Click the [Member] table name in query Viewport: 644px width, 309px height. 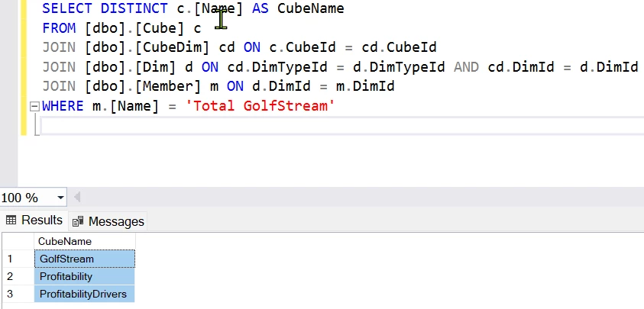click(167, 86)
